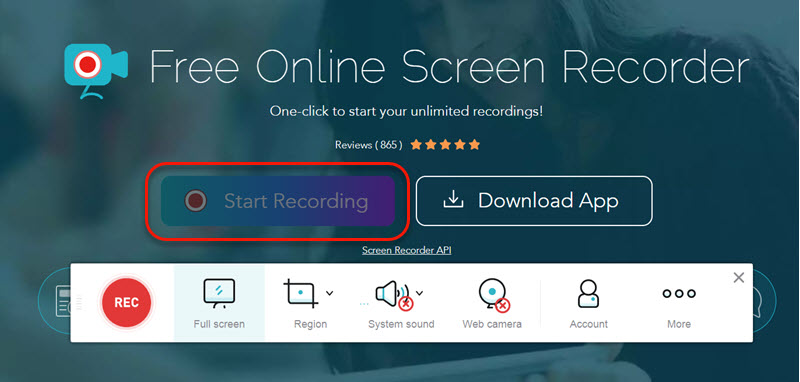Select the Full screen monitor icon
Image resolution: width=800 pixels, height=382 pixels.
pos(219,293)
